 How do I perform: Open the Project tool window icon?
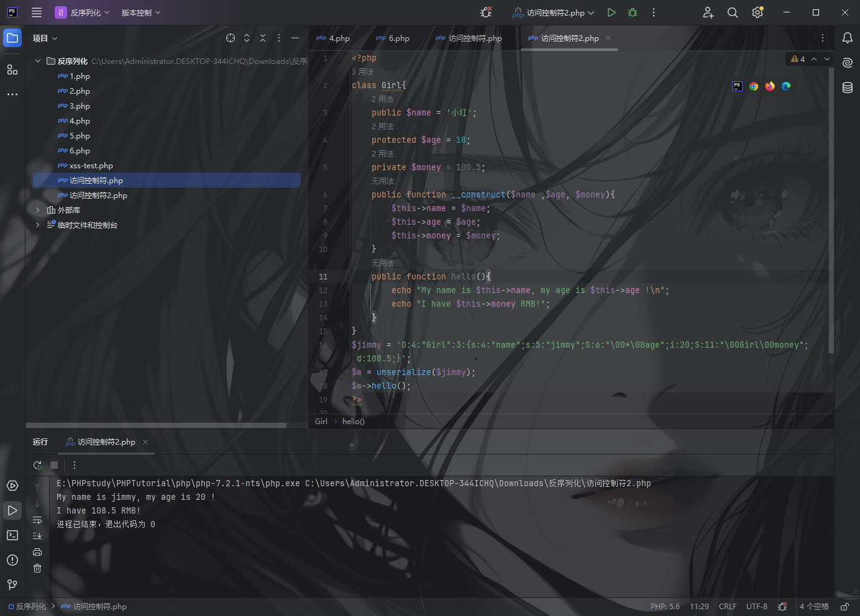12,38
